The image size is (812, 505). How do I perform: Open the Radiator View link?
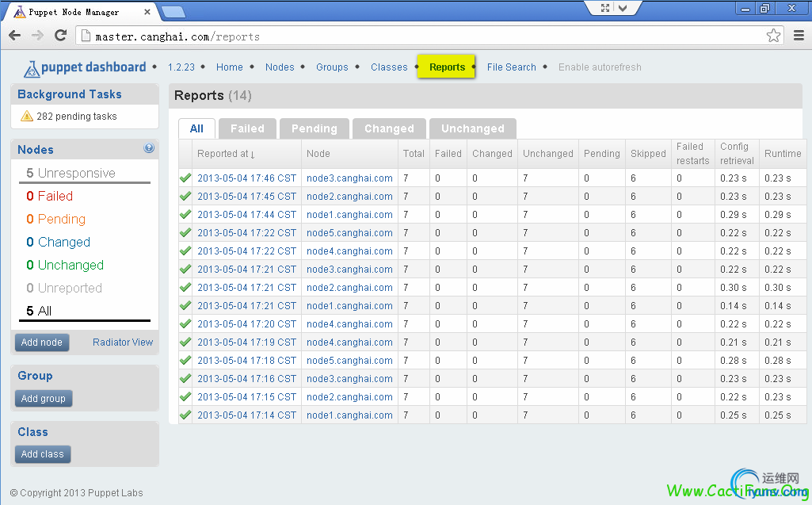point(123,342)
